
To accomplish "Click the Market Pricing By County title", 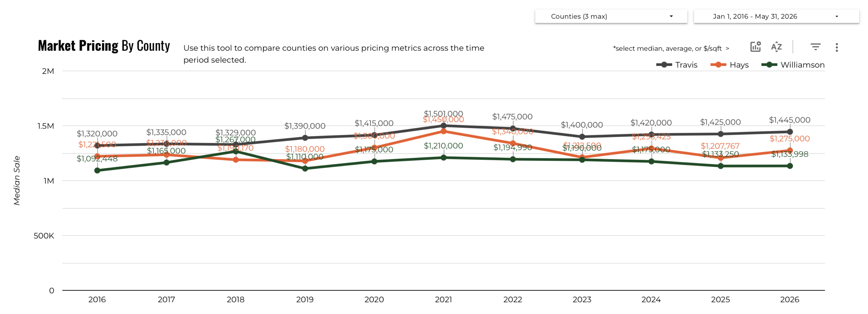I will pyautogui.click(x=104, y=46).
